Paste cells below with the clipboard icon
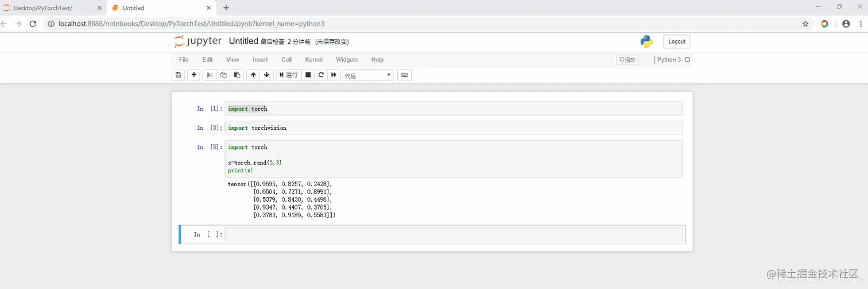This screenshot has width=868, height=289. [237, 75]
